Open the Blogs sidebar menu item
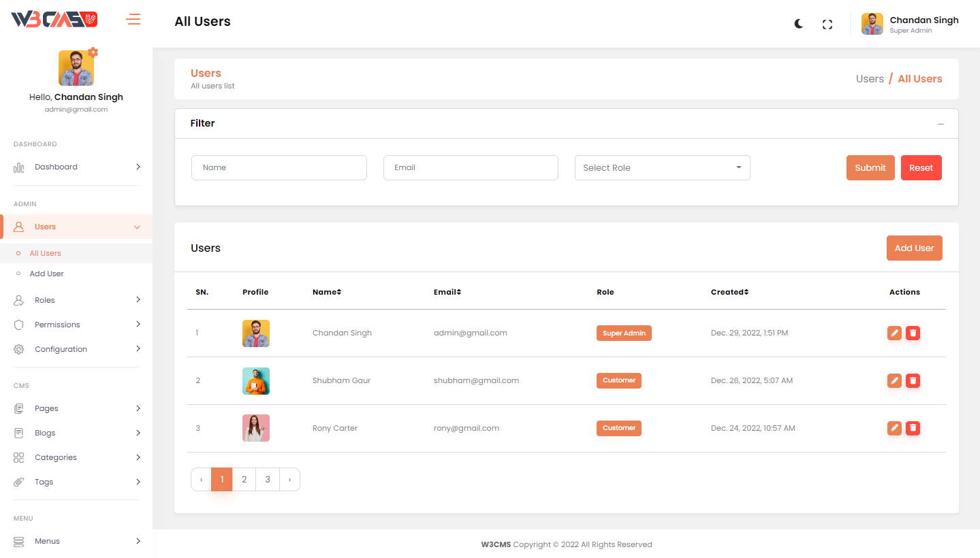The image size is (980, 558). point(76,433)
